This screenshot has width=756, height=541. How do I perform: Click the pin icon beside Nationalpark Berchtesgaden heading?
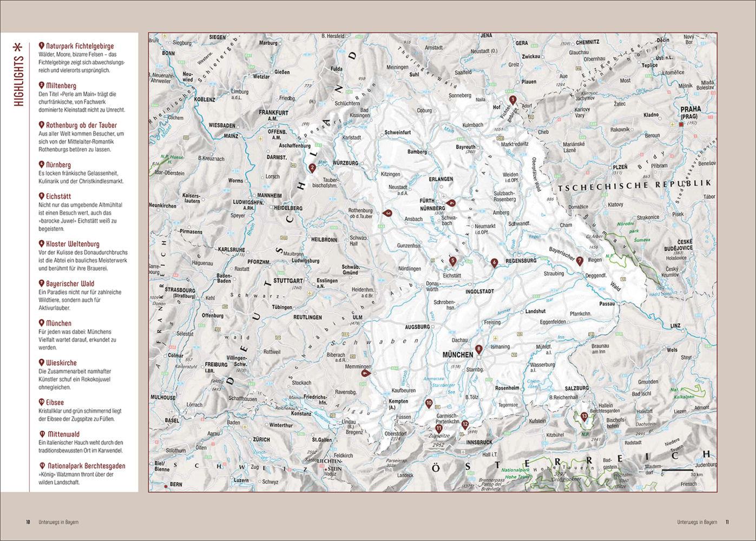[42, 465]
